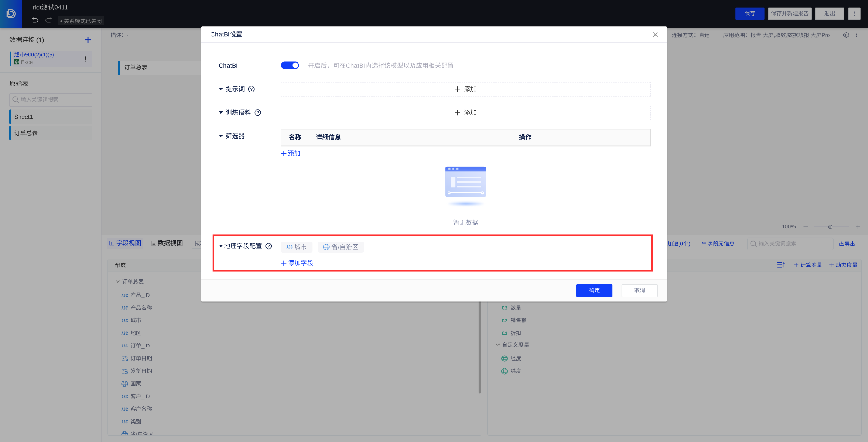Disable the ChatBI toggle switch
The width and height of the screenshot is (868, 442).
[x=289, y=65]
